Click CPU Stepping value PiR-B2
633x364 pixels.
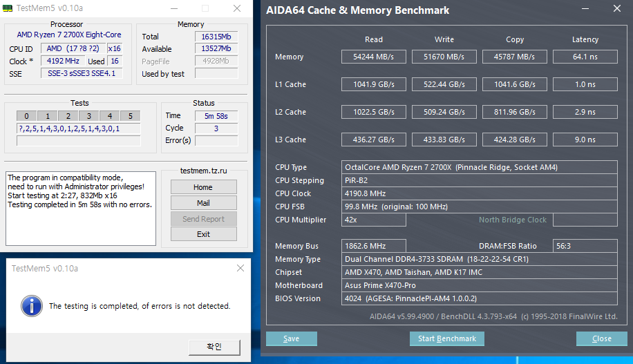point(479,180)
